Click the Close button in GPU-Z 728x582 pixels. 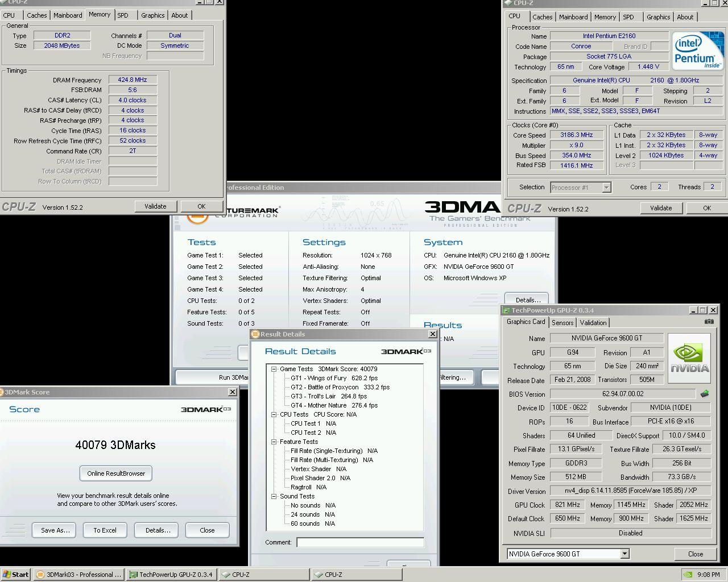coord(696,554)
